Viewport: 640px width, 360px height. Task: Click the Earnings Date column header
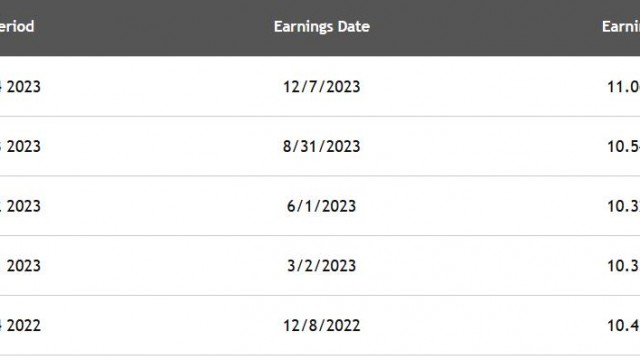point(322,27)
